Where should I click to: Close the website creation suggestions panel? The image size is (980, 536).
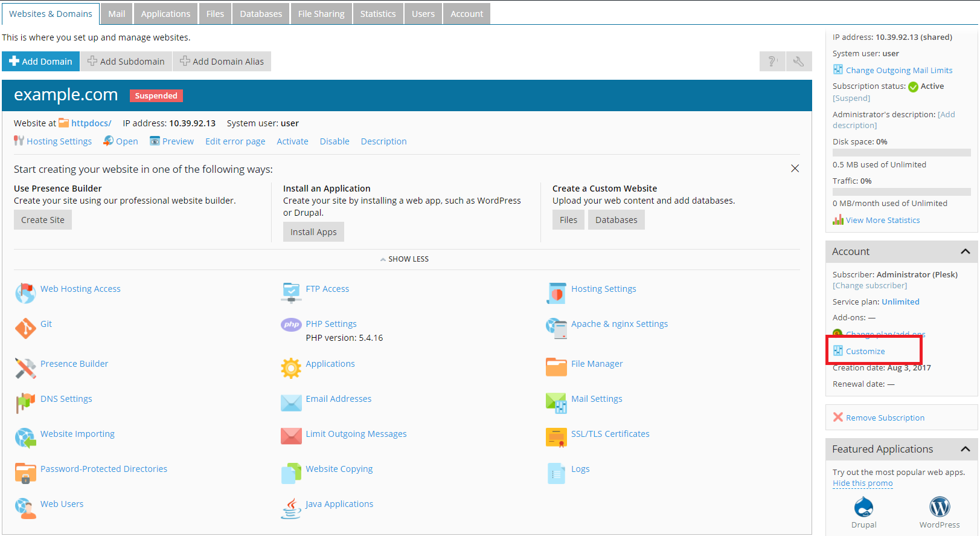click(x=795, y=169)
